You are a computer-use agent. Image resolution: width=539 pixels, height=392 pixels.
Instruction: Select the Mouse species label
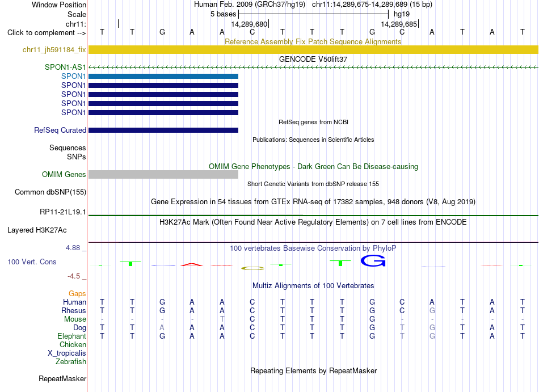pyautogui.click(x=75, y=319)
